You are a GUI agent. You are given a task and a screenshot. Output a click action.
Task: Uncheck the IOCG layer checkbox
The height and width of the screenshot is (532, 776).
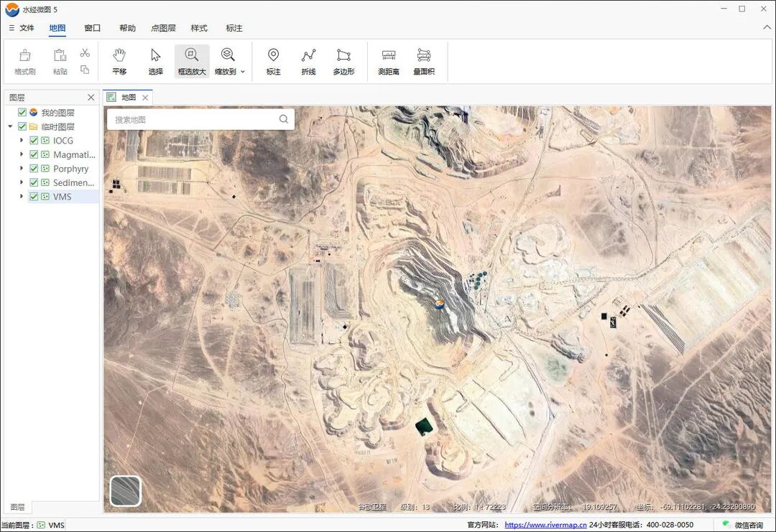34,141
